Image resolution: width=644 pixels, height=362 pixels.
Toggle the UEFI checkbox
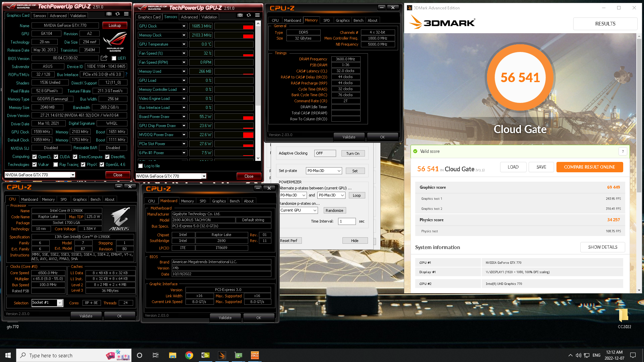[x=114, y=58]
